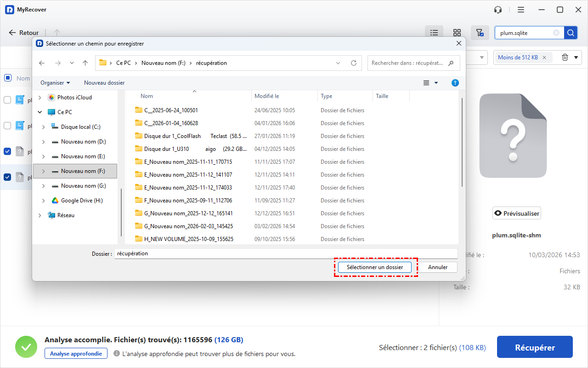The image size is (588, 368).
Task: Click the trash delete filters icon
Action: coord(565,57)
